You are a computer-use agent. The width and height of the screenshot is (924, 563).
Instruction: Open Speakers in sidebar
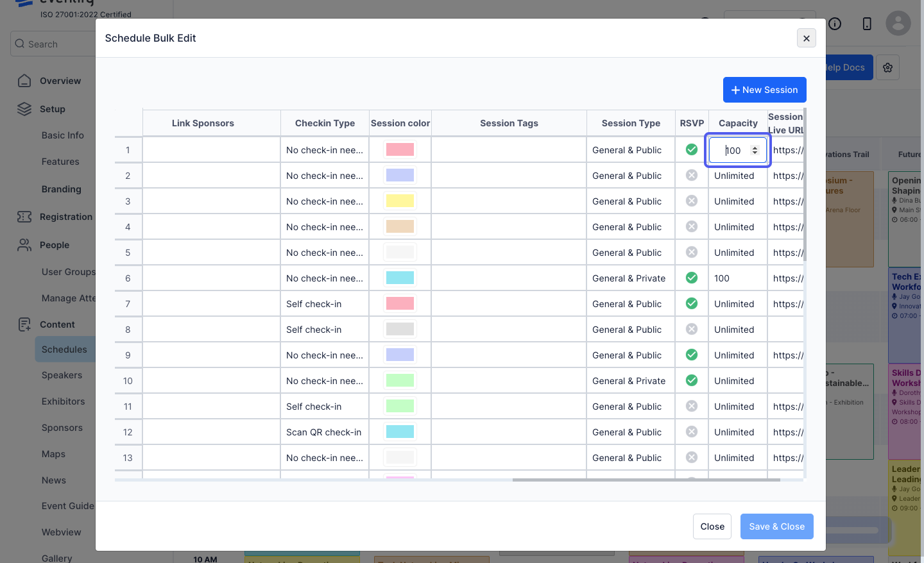tap(62, 375)
